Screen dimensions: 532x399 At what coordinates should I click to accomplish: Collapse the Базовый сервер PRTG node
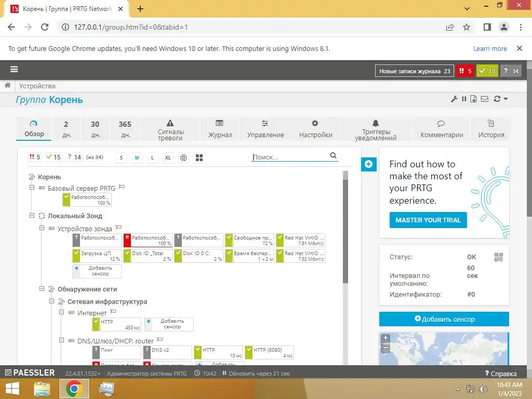[32, 188]
